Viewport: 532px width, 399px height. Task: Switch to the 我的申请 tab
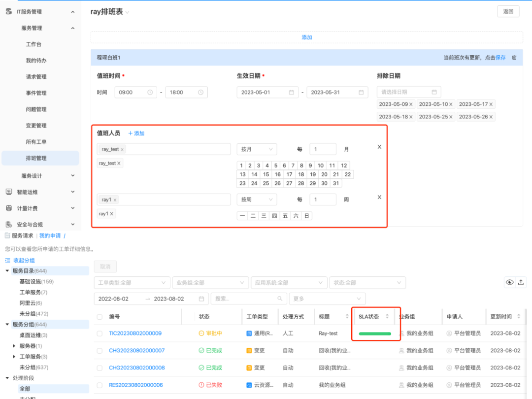pyautogui.click(x=50, y=235)
